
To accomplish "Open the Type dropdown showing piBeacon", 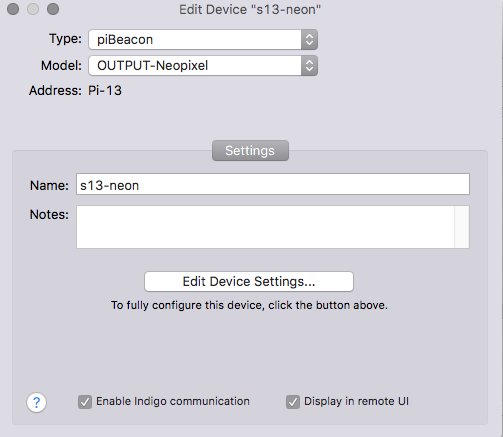I will (x=203, y=40).
